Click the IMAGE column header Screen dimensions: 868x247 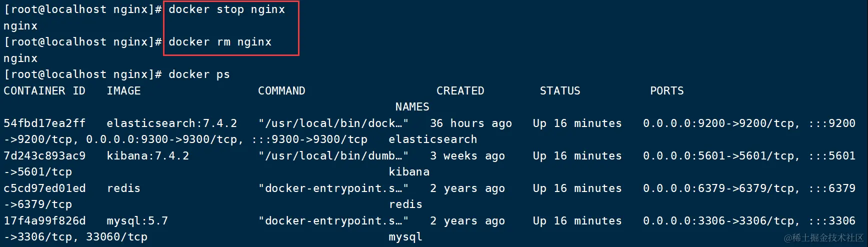123,91
